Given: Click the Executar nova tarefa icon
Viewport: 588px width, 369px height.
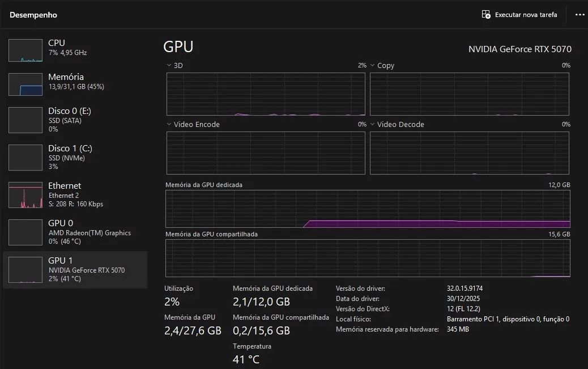Looking at the screenshot, I should coord(486,15).
